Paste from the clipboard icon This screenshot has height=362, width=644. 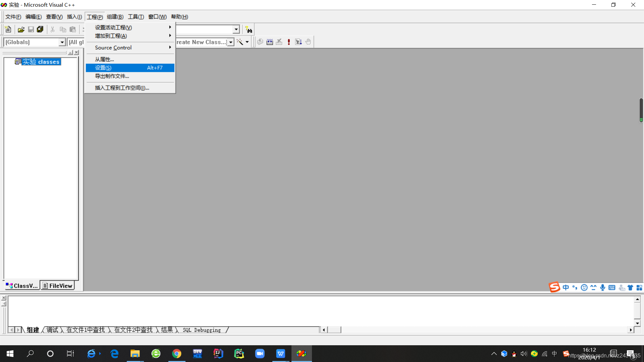(x=73, y=29)
